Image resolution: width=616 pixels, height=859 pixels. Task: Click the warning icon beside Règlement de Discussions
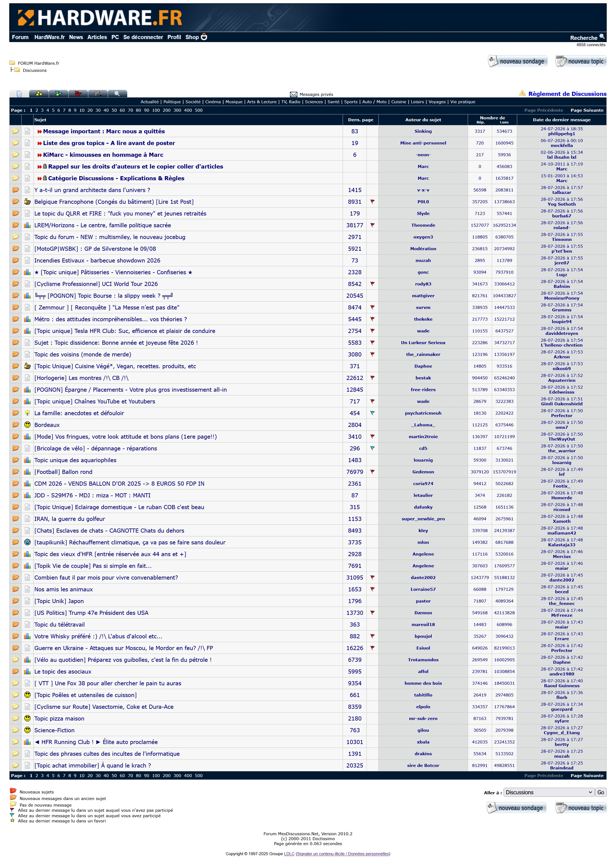point(522,93)
